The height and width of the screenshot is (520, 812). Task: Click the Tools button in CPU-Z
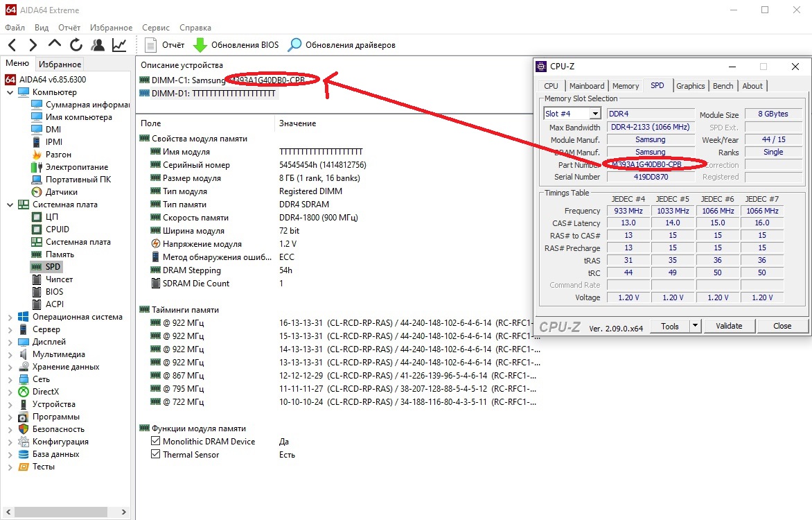click(x=669, y=326)
